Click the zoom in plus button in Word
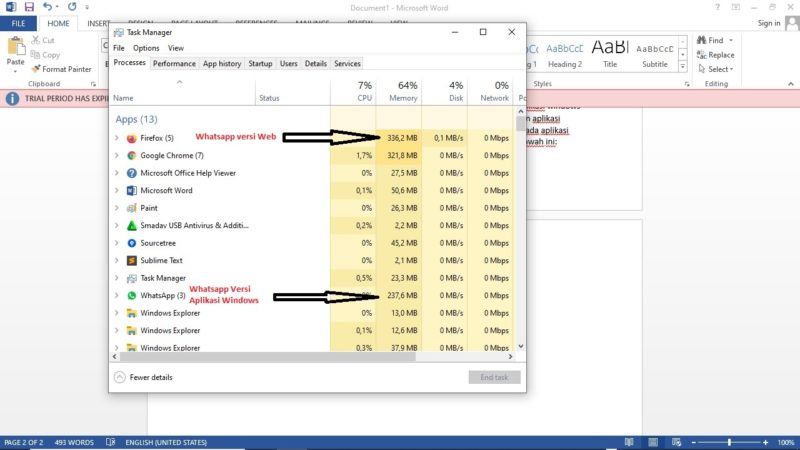The image size is (800, 450). pos(765,442)
